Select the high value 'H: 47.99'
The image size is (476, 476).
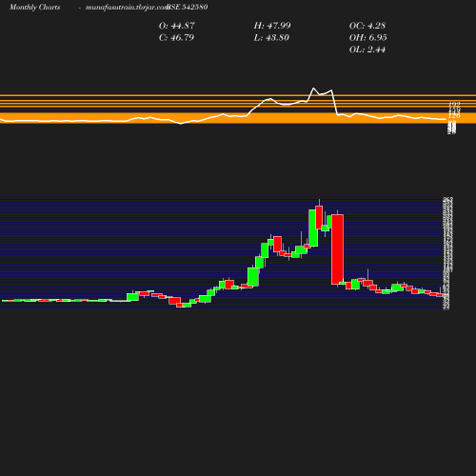pyautogui.click(x=272, y=26)
